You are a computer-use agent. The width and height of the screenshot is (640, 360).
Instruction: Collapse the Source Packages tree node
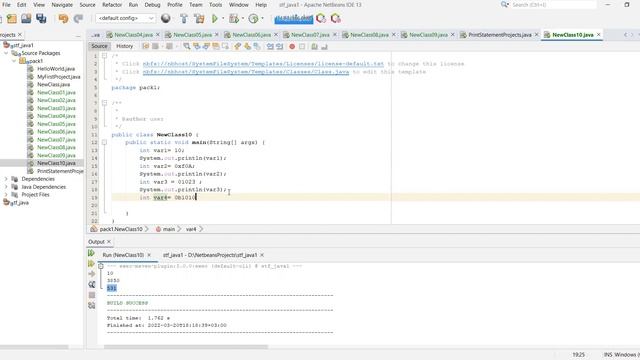[x=6, y=53]
